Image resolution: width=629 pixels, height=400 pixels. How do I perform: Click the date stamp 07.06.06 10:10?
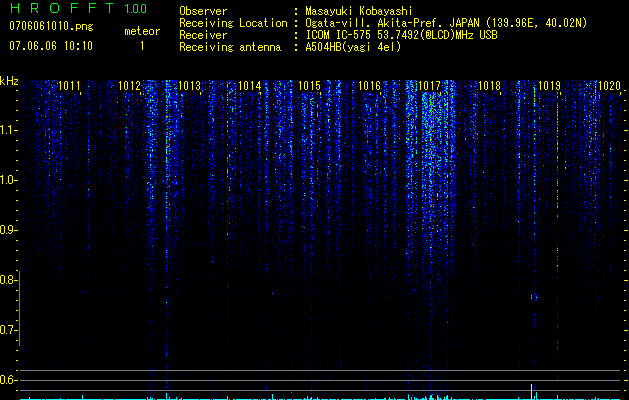[51, 46]
